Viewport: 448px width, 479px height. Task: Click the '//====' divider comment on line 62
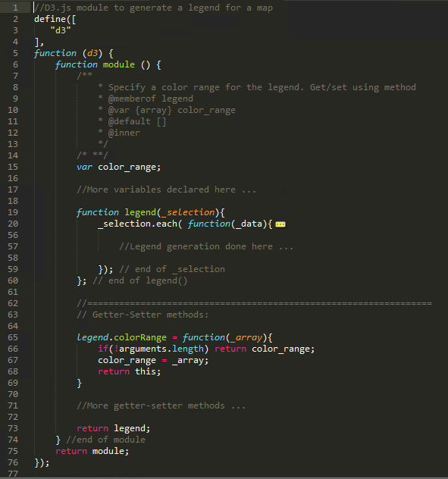coord(254,303)
